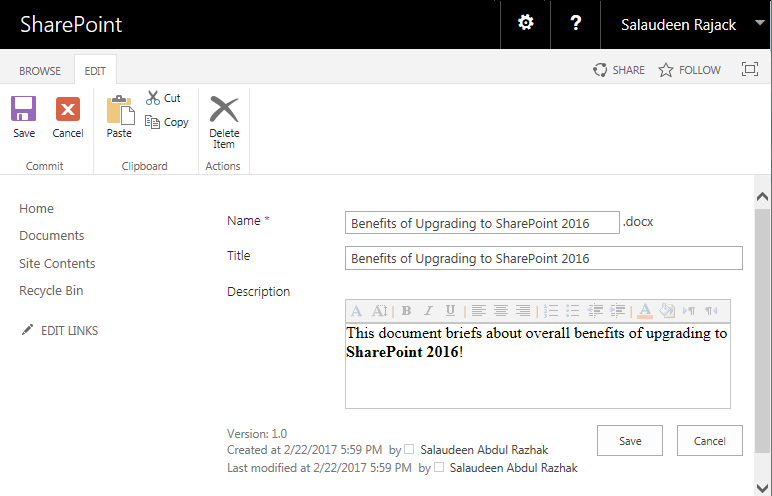Cut the selection with the scissors icon
Screen dimensions: 772x496
tap(153, 98)
